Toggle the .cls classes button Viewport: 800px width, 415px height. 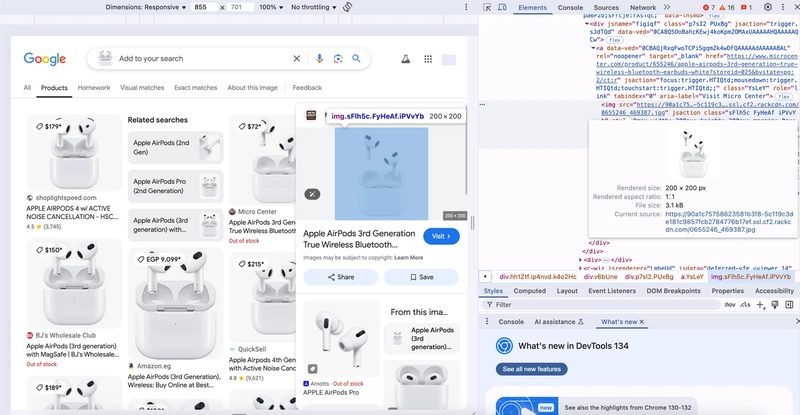(x=745, y=305)
